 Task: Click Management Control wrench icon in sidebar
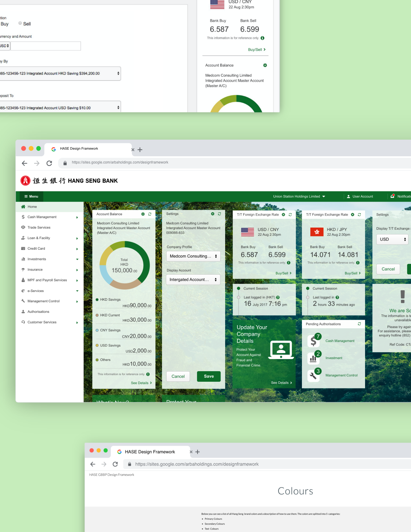pos(23,301)
